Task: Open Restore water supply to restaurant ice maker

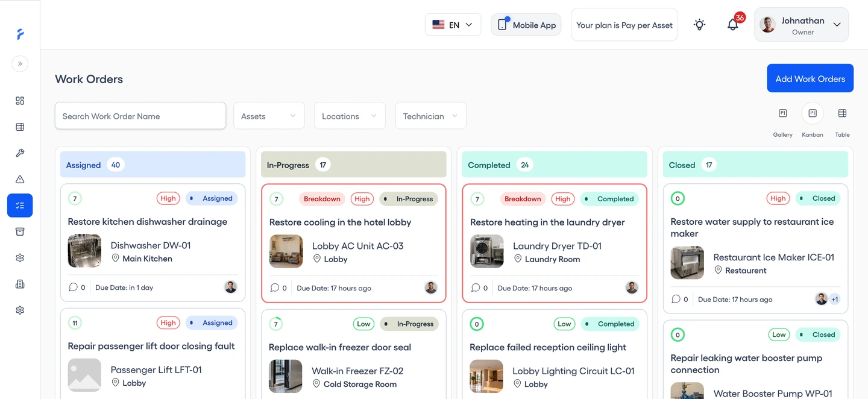Action: (x=752, y=227)
